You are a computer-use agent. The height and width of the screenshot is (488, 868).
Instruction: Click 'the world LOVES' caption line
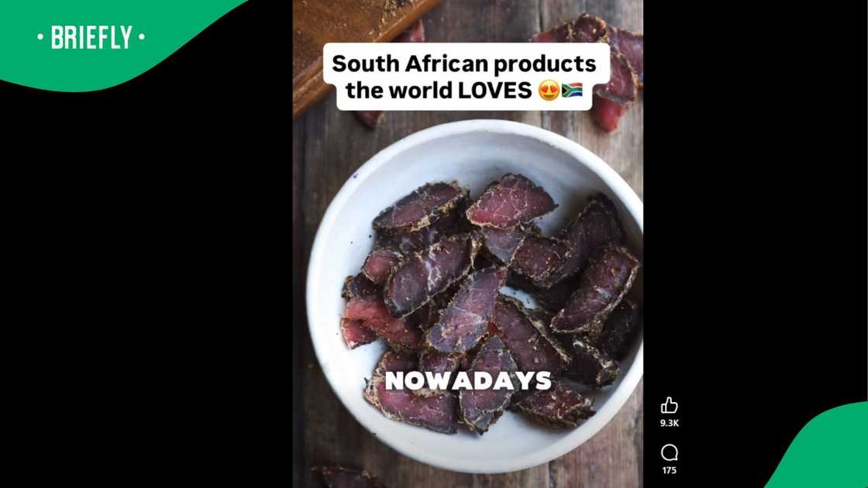click(439, 90)
